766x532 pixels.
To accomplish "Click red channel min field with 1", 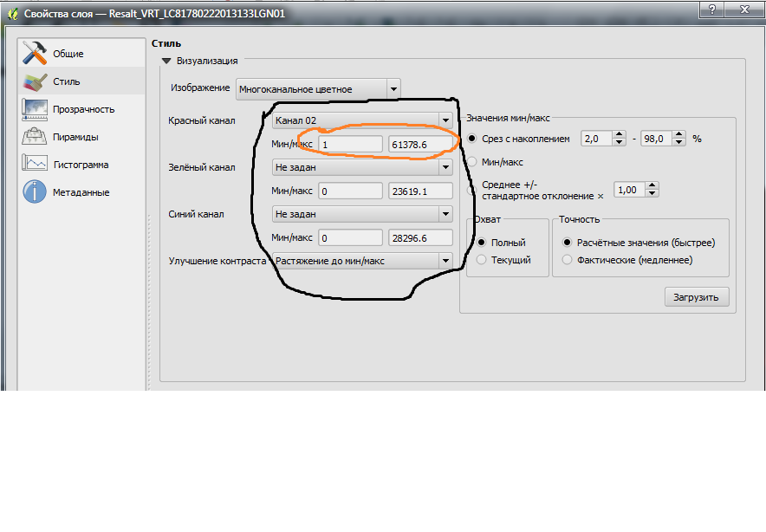I will [350, 145].
